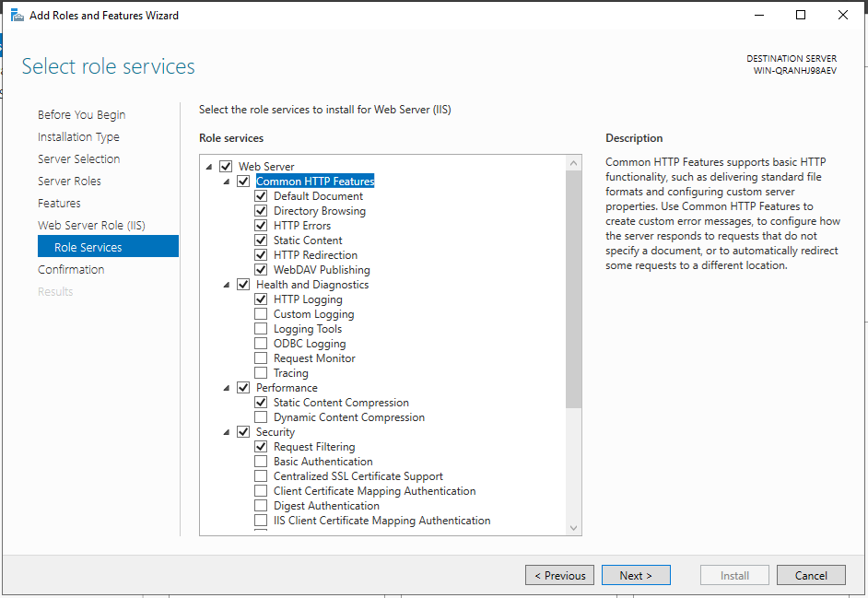
Task: Toggle the HTTP Errors checkbox
Action: 261,226
